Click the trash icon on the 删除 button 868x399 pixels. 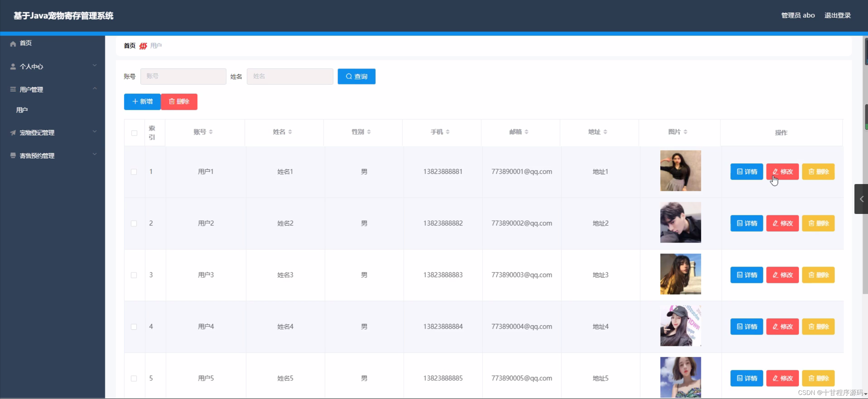point(172,101)
